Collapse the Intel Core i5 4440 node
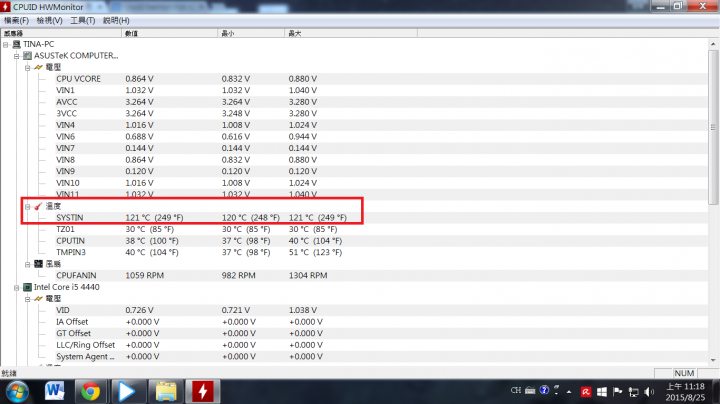 tap(17, 287)
